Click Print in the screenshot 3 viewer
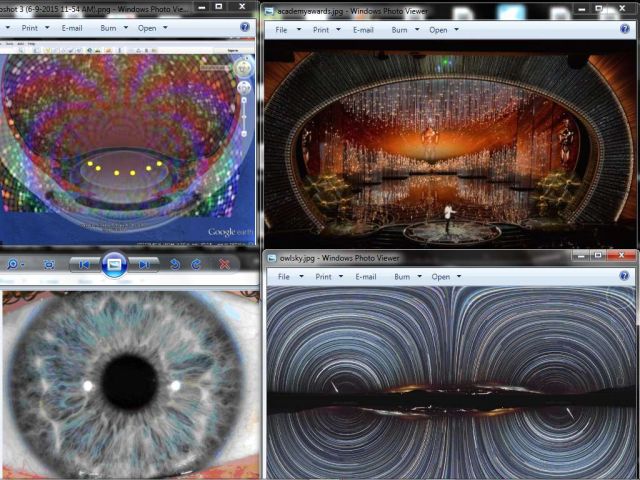Viewport: 640px width, 480px height. tap(30, 28)
